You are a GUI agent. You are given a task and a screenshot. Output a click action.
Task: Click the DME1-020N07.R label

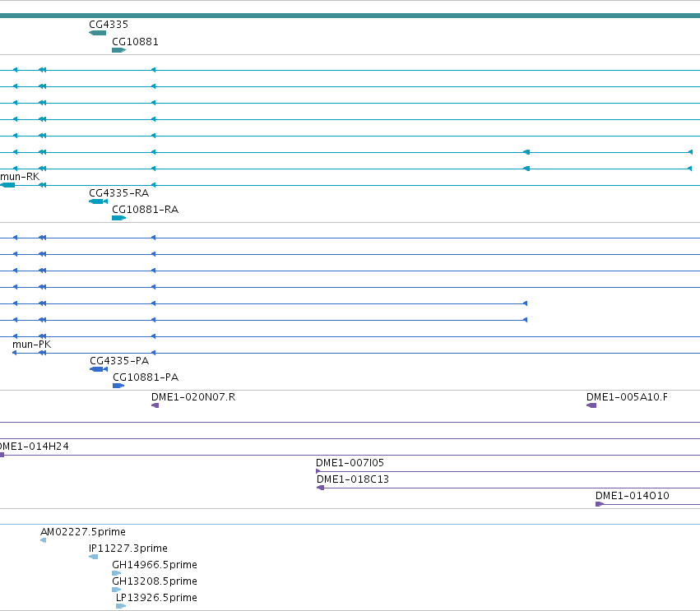(x=193, y=397)
